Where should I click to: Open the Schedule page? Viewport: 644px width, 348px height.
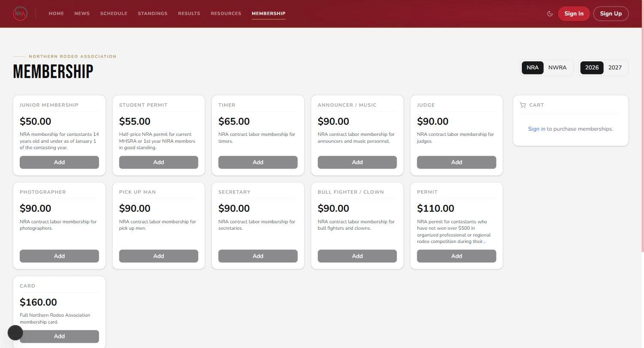[114, 14]
